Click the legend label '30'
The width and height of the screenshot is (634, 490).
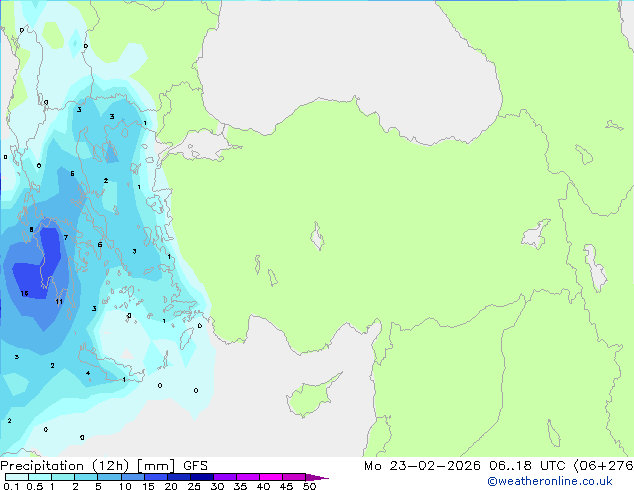pos(217,486)
